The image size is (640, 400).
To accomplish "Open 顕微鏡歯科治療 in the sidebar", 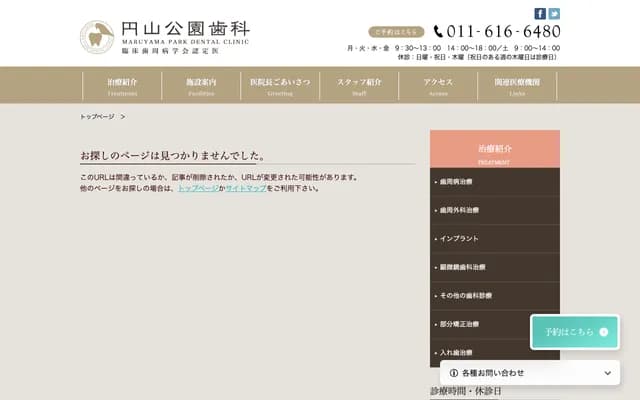I will tap(495, 267).
